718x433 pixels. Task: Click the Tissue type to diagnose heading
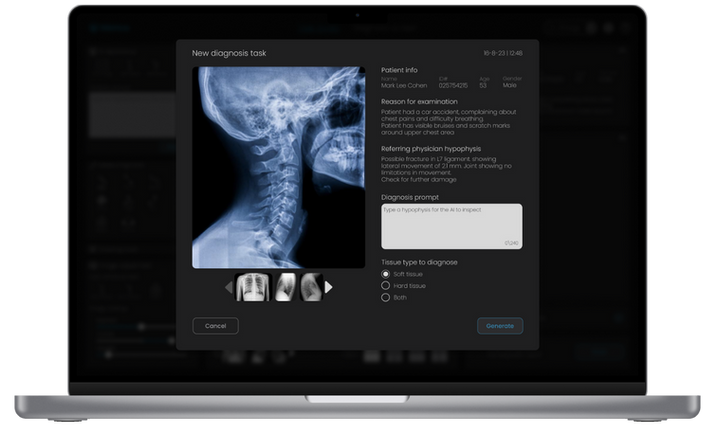point(419,262)
